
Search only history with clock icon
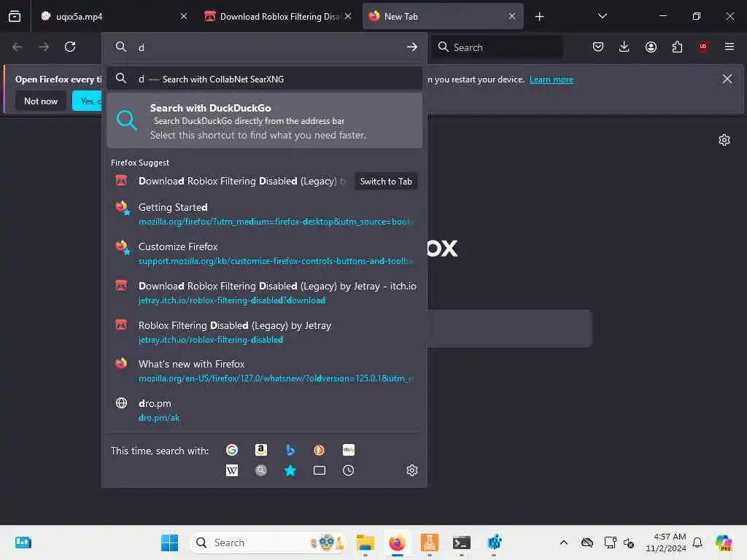click(x=348, y=470)
